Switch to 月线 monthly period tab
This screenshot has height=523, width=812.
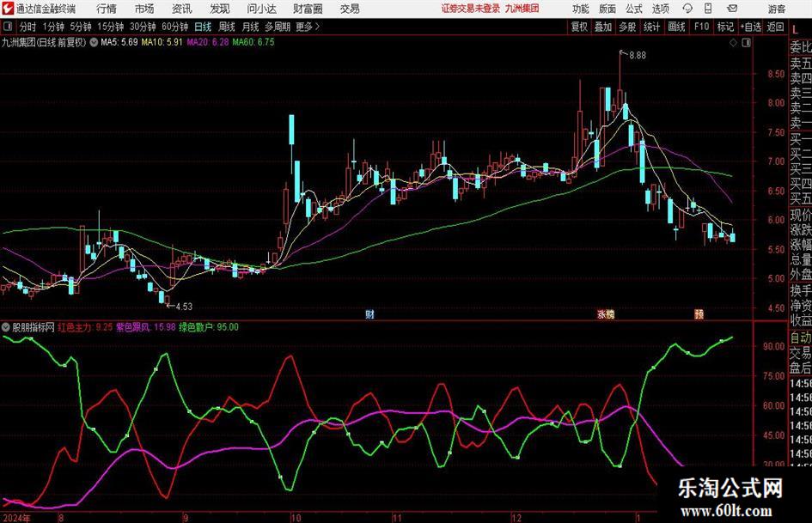pyautogui.click(x=251, y=27)
